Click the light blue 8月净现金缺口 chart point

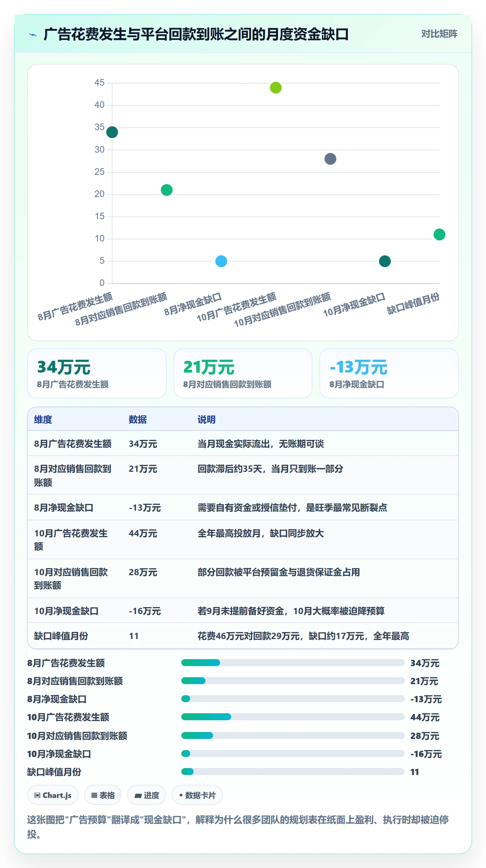point(221,261)
